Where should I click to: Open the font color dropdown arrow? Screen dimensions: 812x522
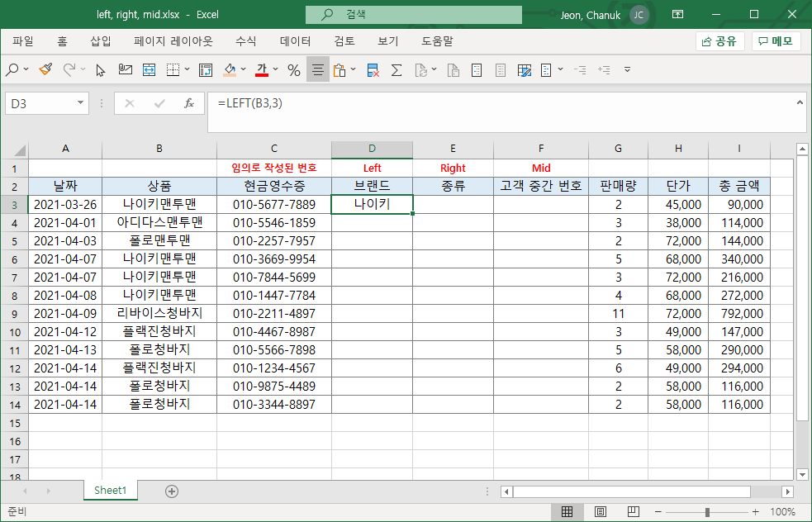pos(276,69)
